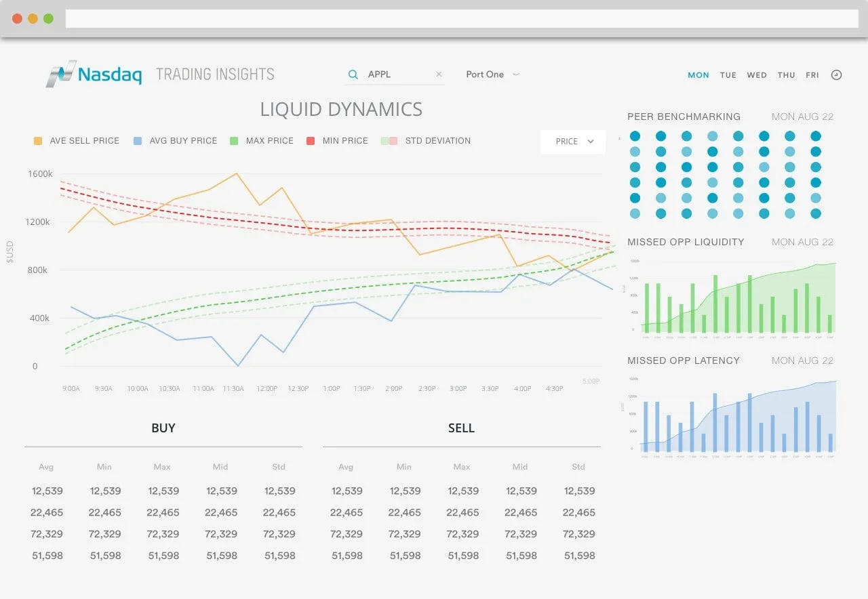Click the 1600k y-axis label
The height and width of the screenshot is (599, 868).
pos(40,174)
